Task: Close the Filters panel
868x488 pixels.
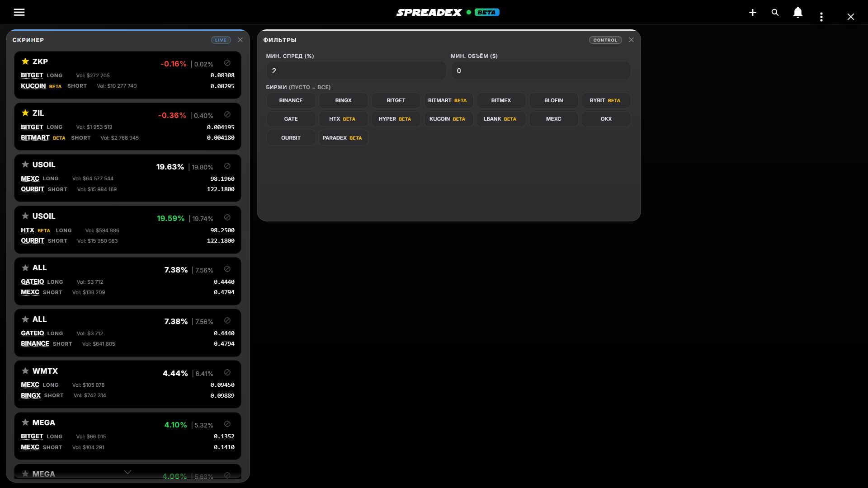Action: [631, 40]
